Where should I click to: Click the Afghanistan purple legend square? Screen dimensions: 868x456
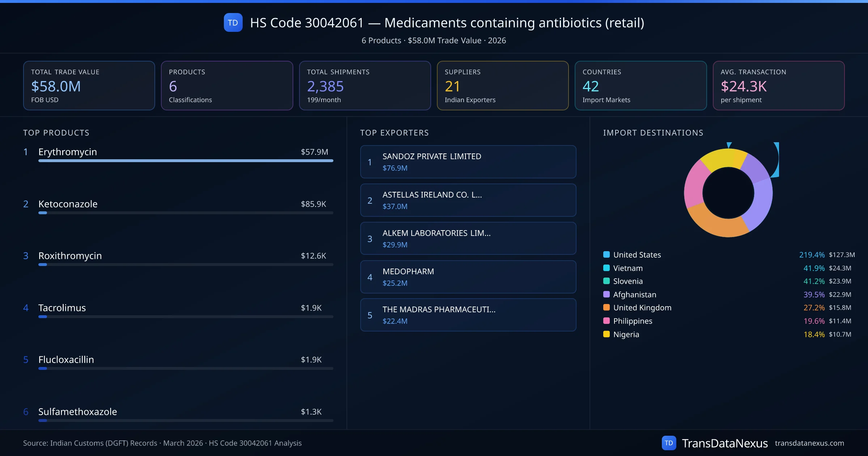tap(607, 294)
